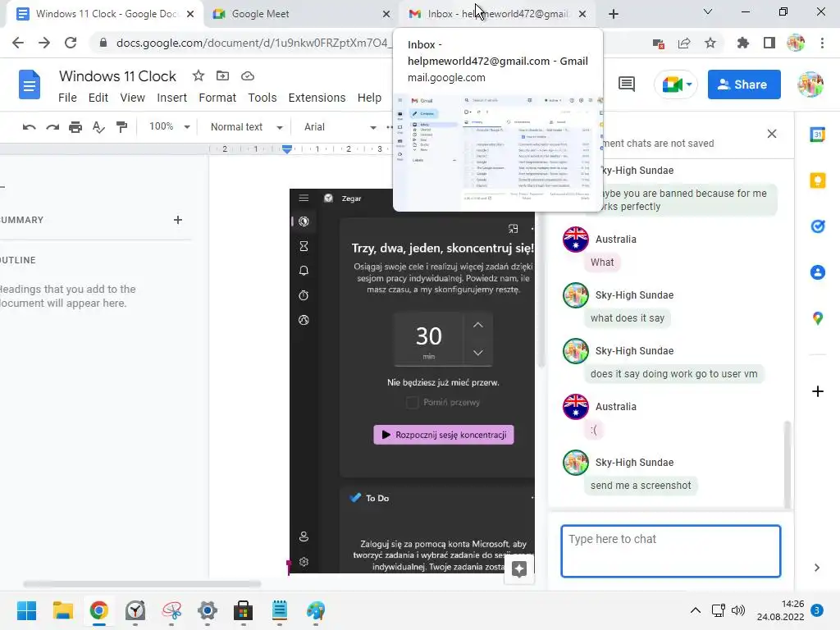Open File Explorer from the taskbar
The image size is (840, 630).
pyautogui.click(x=62, y=610)
